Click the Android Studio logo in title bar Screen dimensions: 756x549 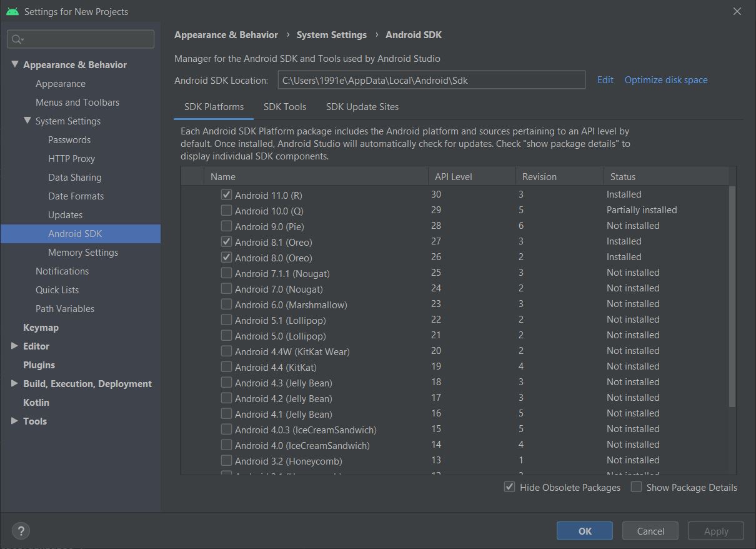12,11
